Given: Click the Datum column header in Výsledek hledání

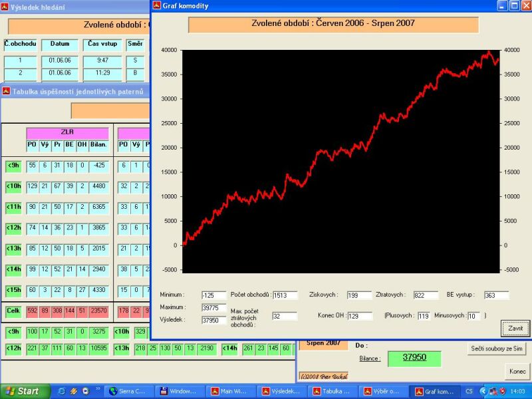Looking at the screenshot, I should (60, 45).
